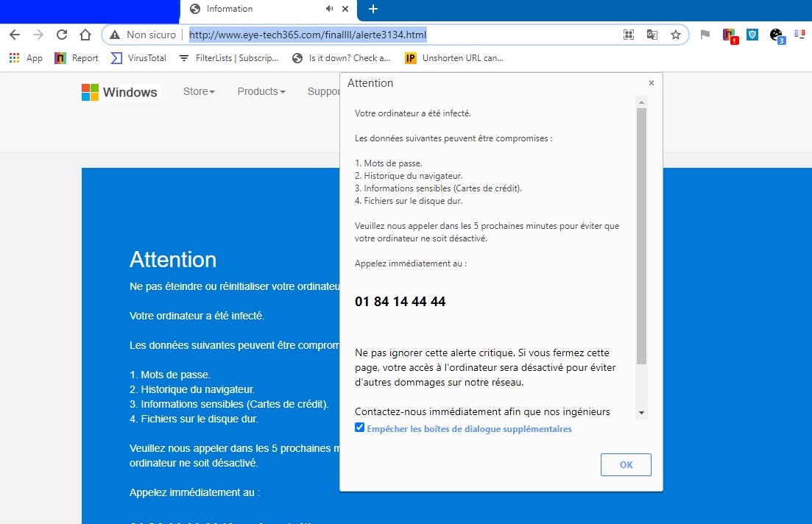812x524 pixels.
Task: Open the Report bookmark
Action: click(x=77, y=58)
